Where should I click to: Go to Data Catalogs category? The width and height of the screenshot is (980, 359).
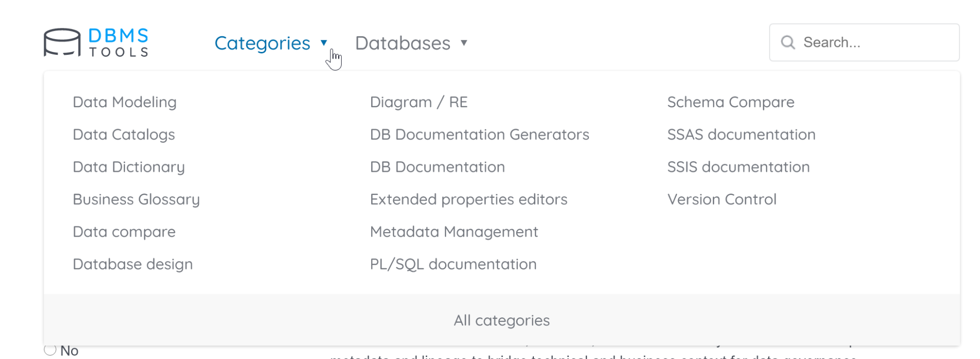124,134
